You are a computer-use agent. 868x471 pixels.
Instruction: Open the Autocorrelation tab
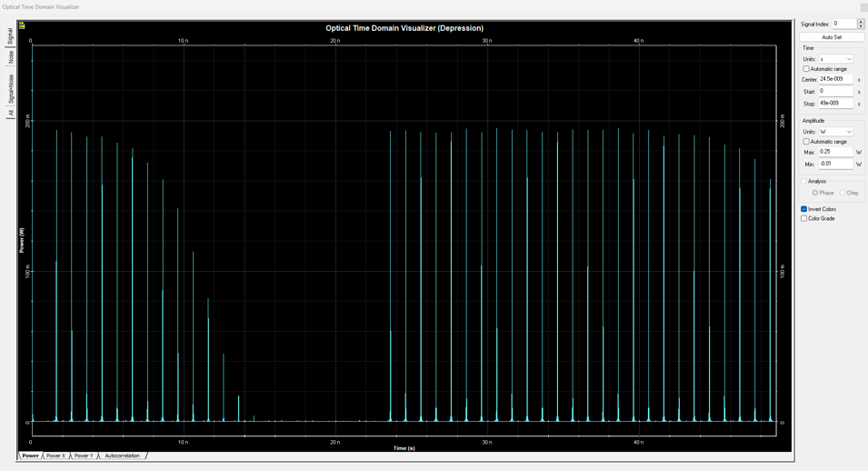[x=123, y=456]
